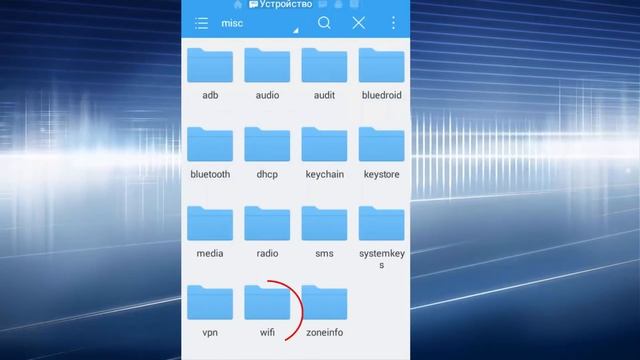Select the Устройство tab
The width and height of the screenshot is (640, 360).
click(x=281, y=4)
